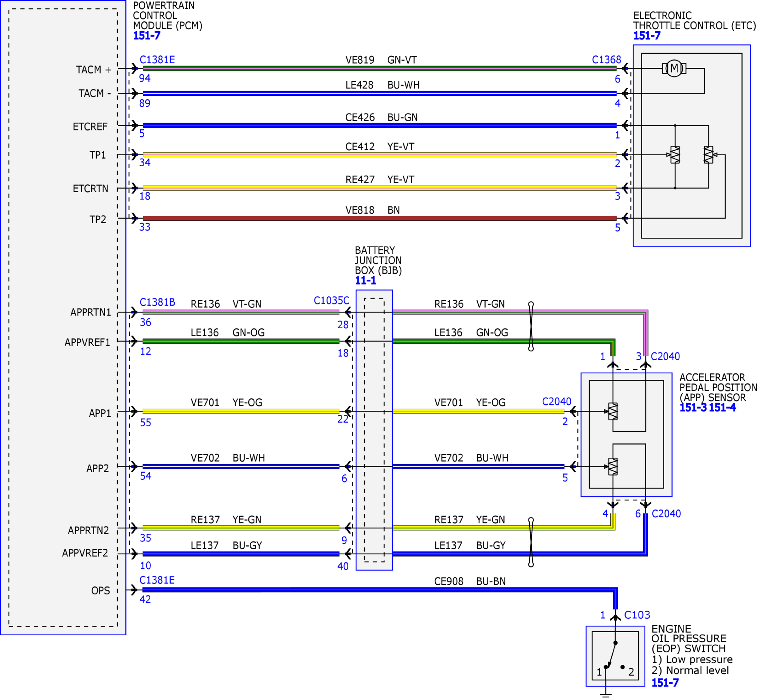Select the TACM + pin label

point(93,70)
